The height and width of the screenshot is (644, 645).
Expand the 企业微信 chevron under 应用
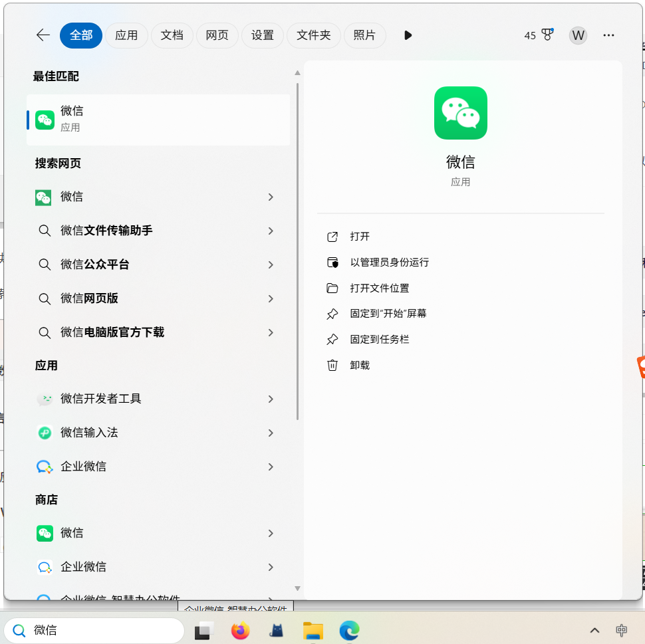pos(271,467)
